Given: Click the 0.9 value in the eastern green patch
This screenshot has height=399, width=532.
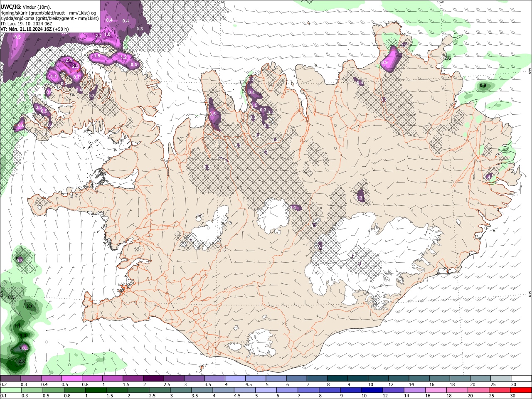Looking at the screenshot, I should (x=483, y=86).
